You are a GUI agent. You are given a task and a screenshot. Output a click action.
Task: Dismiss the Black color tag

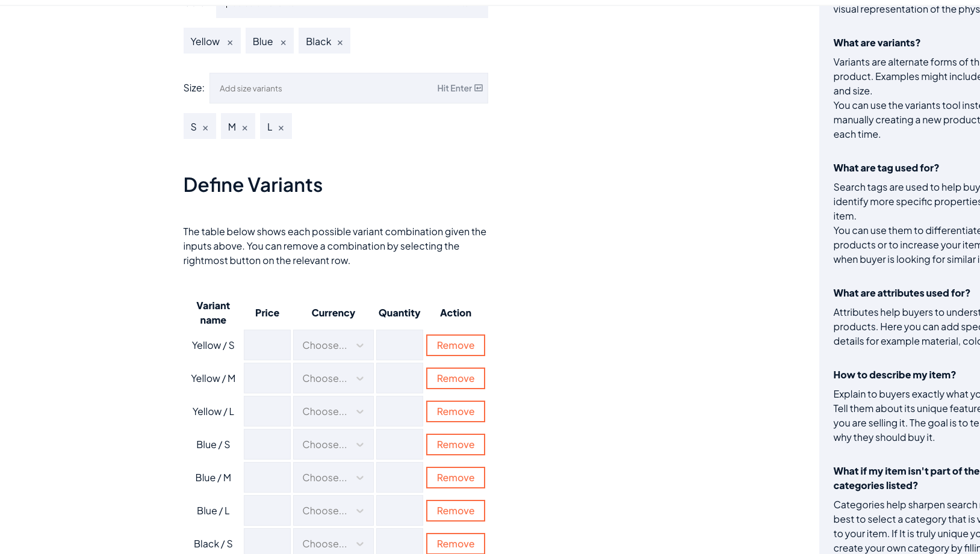click(x=340, y=41)
